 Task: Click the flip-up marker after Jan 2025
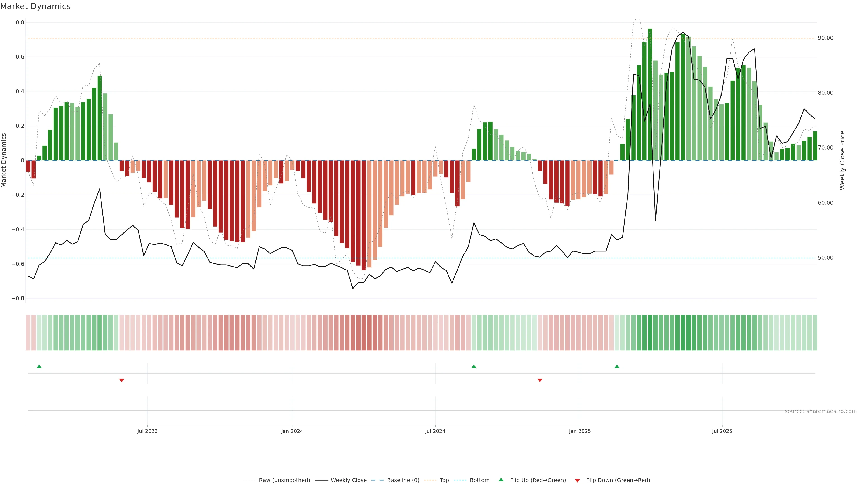click(x=617, y=366)
